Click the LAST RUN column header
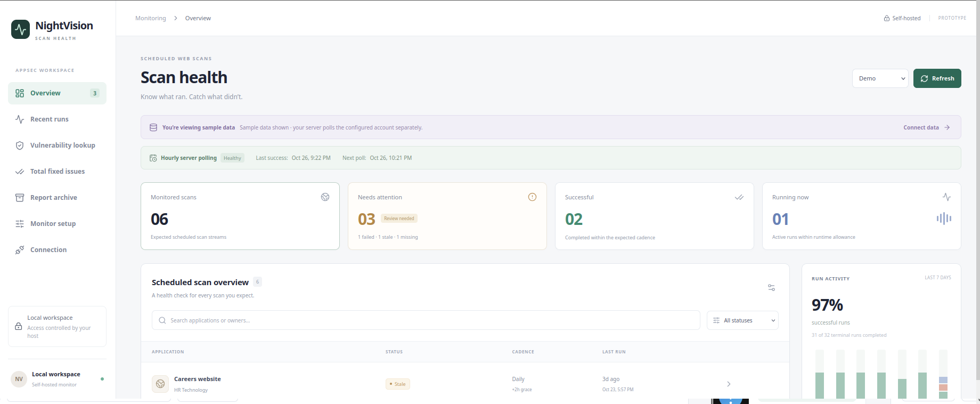980x404 pixels. pos(614,352)
